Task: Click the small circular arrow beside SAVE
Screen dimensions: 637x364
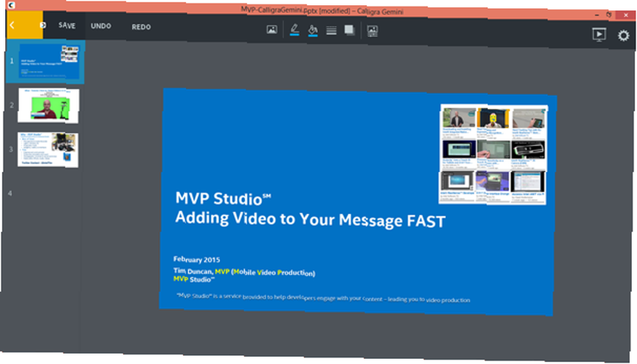Action: (43, 25)
